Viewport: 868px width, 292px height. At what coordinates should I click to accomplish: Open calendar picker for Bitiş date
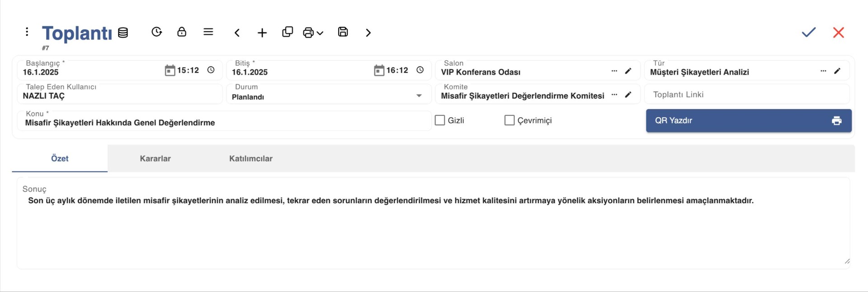pyautogui.click(x=379, y=70)
